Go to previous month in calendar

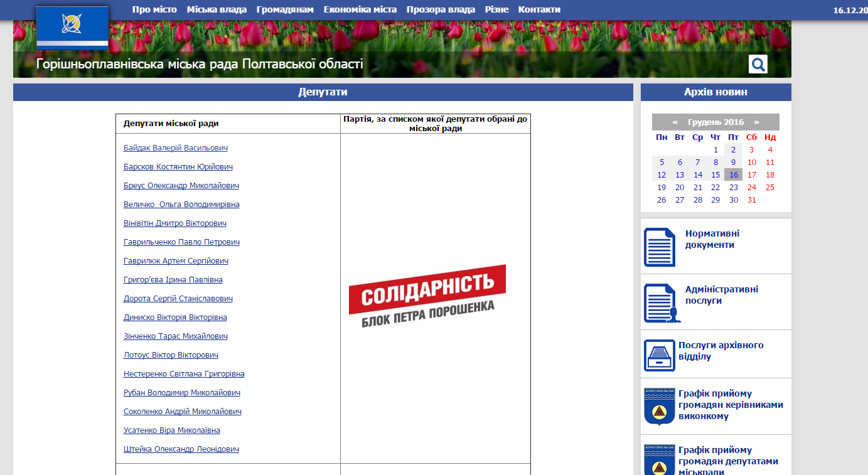point(675,122)
